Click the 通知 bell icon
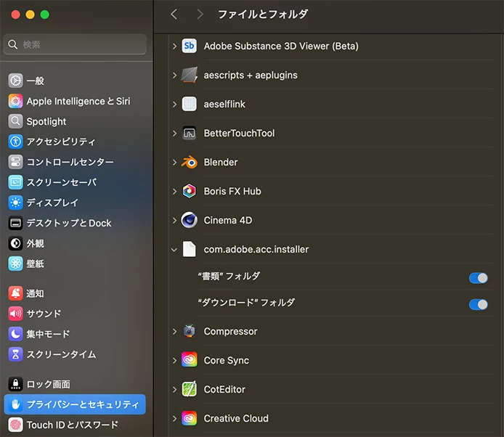The width and height of the screenshot is (504, 437). tap(15, 293)
